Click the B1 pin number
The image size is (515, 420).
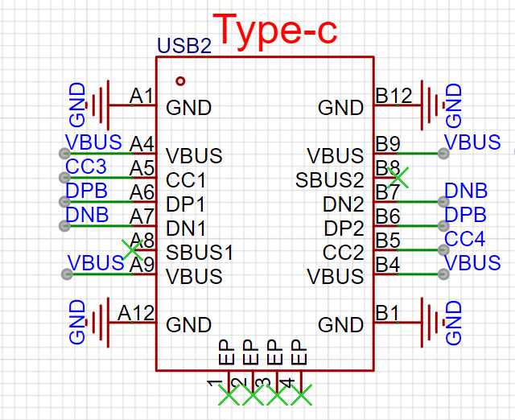(x=388, y=313)
